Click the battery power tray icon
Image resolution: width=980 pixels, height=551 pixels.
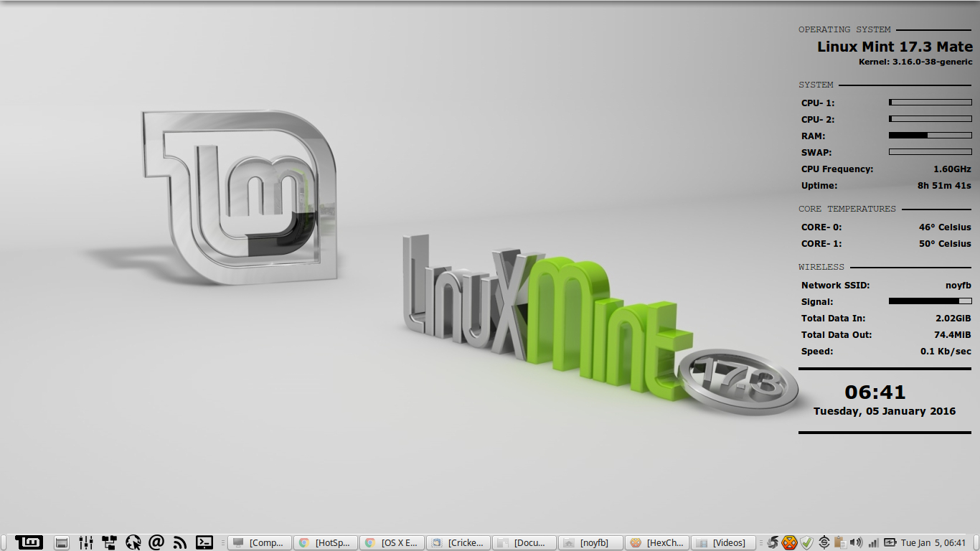pos(890,543)
